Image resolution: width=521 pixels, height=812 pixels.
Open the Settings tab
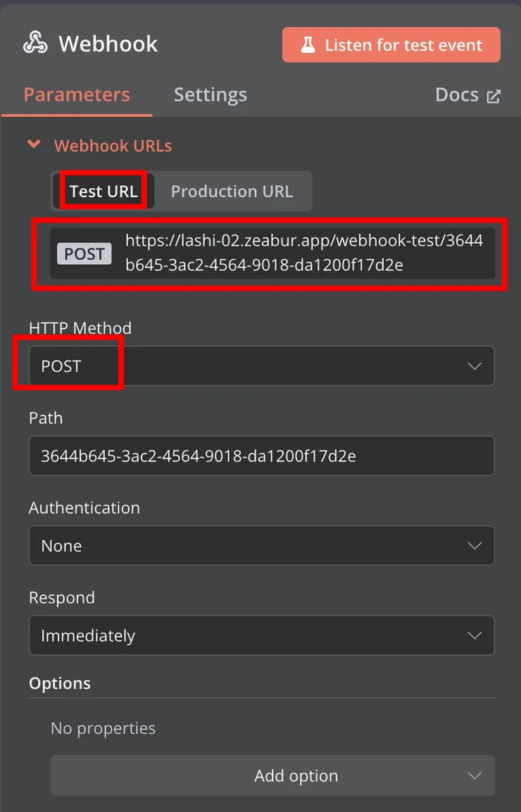[x=211, y=95]
